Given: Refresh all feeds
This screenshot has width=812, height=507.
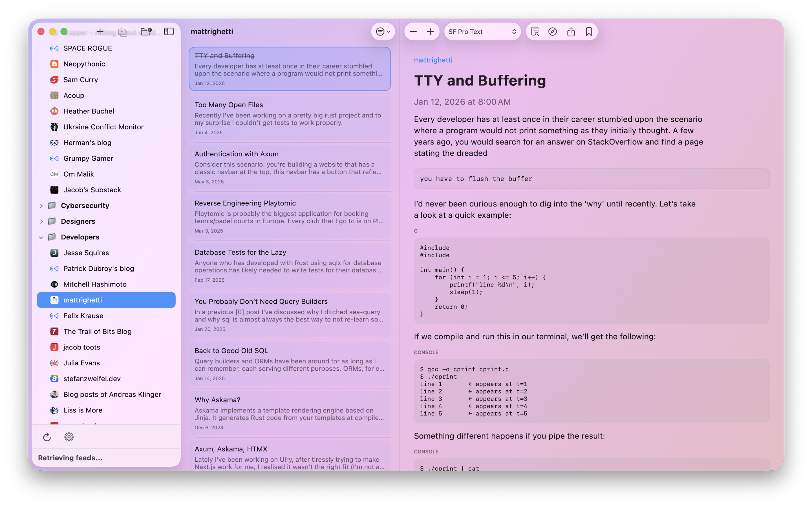Looking at the screenshot, I should tap(47, 437).
